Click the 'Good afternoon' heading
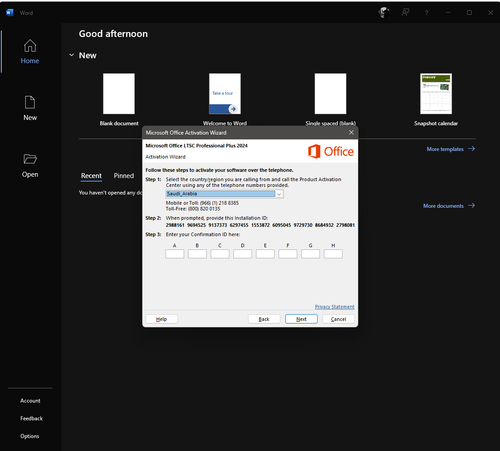Image resolution: width=500 pixels, height=451 pixels. [113, 34]
